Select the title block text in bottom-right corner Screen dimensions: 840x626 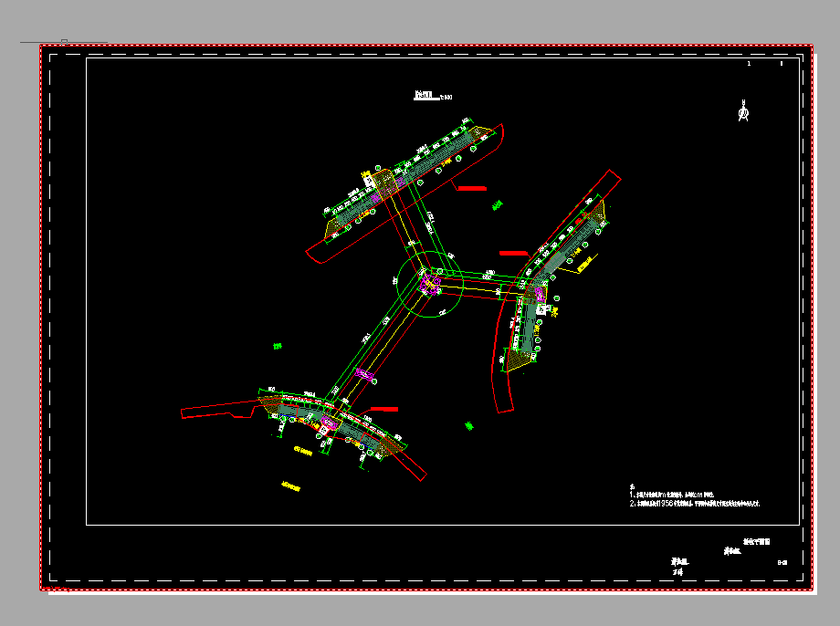coord(758,542)
